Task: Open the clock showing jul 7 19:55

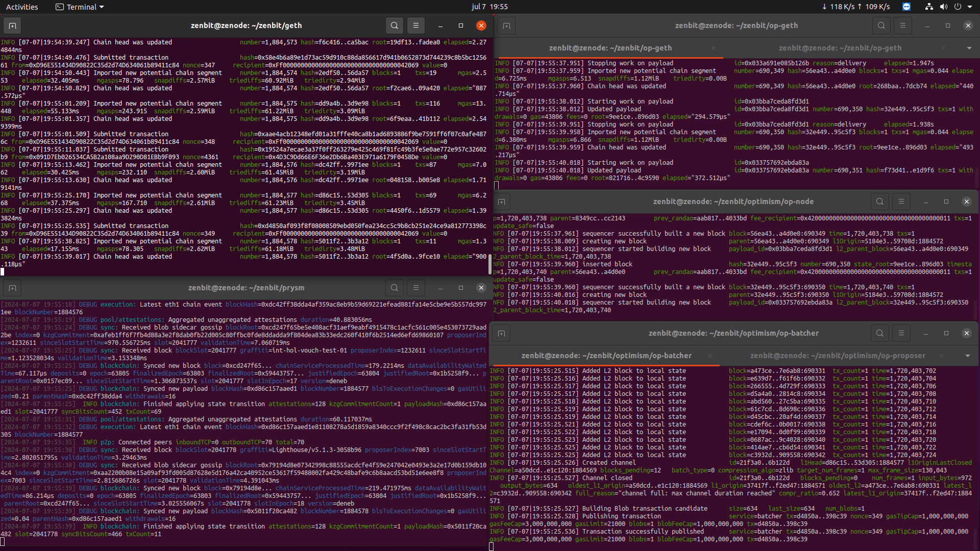Action: pos(489,7)
